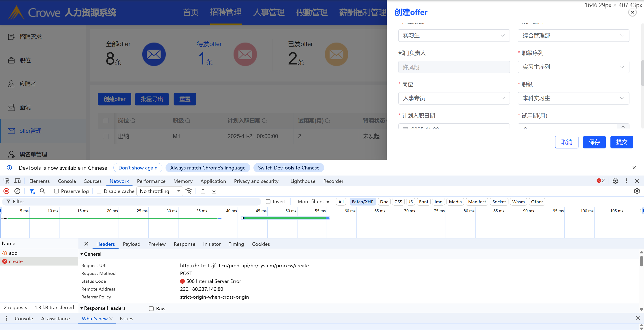The image size is (644, 330).
Task: Click the 提交 submit button
Action: coord(621,142)
